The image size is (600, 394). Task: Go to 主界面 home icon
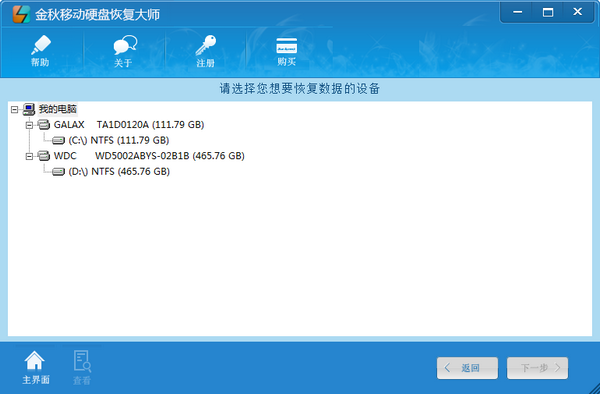(x=34, y=360)
